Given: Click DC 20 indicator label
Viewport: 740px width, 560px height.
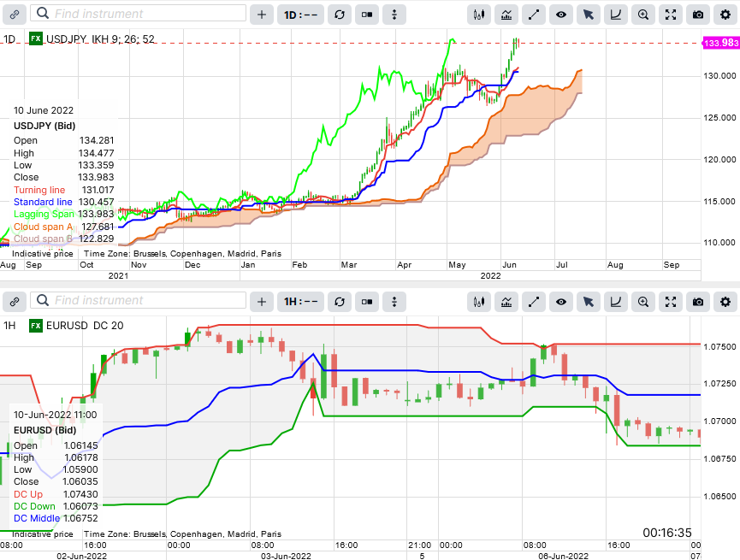Looking at the screenshot, I should 109,326.
